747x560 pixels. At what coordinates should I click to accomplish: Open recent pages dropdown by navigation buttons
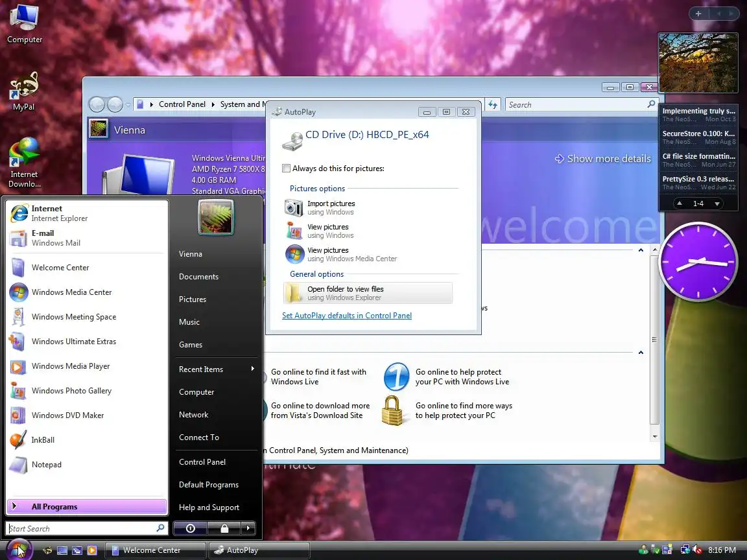[128, 105]
